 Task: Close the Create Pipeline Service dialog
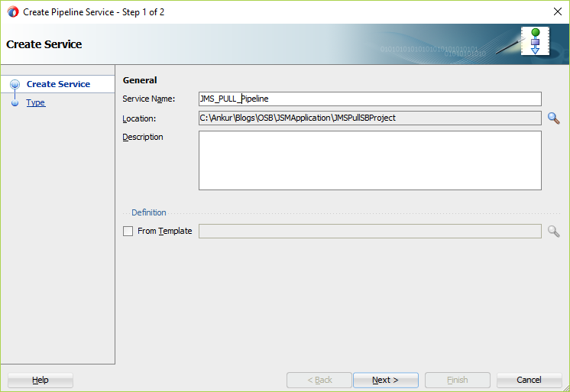click(558, 11)
